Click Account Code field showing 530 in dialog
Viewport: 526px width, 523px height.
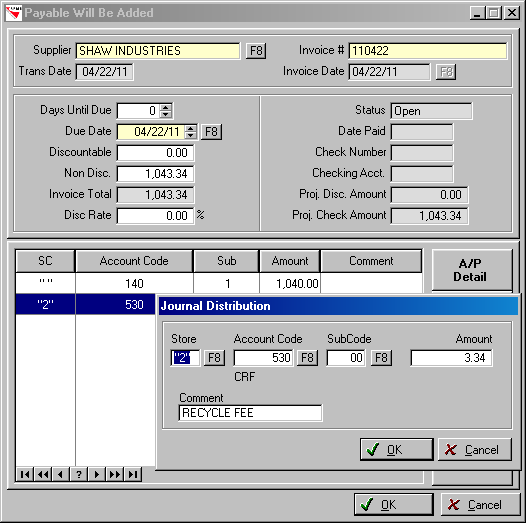click(263, 358)
